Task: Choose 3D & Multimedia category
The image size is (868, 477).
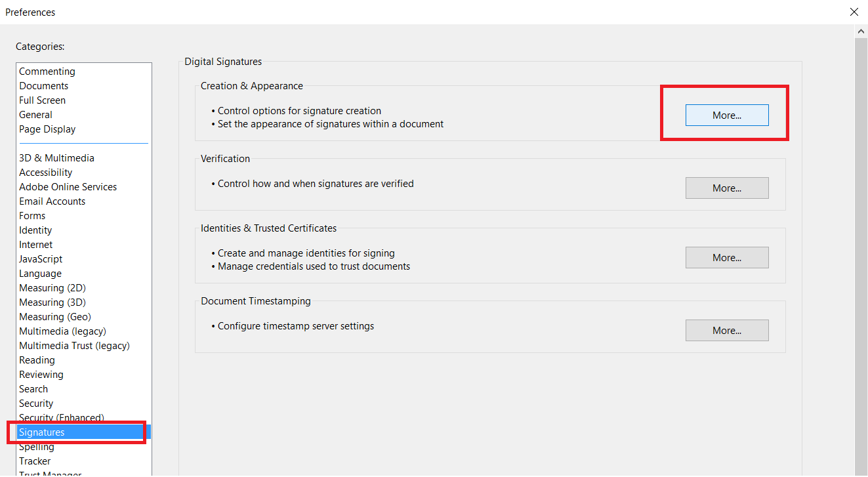Action: tap(57, 158)
